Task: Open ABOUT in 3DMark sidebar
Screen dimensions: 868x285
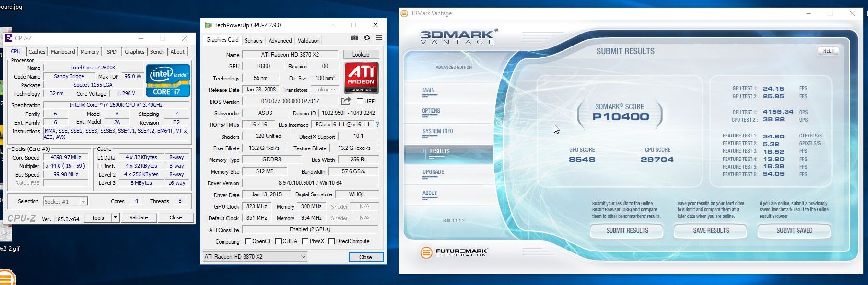Action: (x=430, y=194)
